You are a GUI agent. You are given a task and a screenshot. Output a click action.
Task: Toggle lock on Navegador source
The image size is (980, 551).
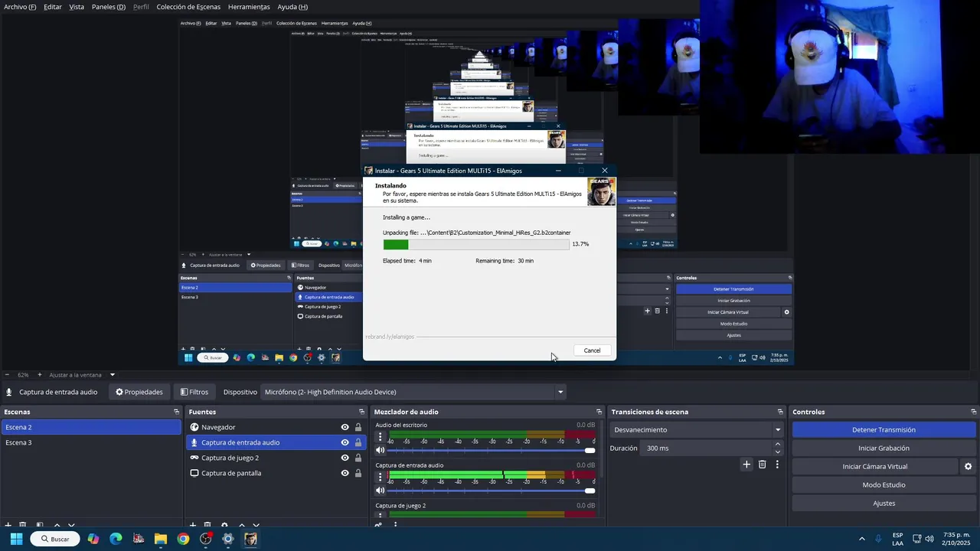click(358, 427)
